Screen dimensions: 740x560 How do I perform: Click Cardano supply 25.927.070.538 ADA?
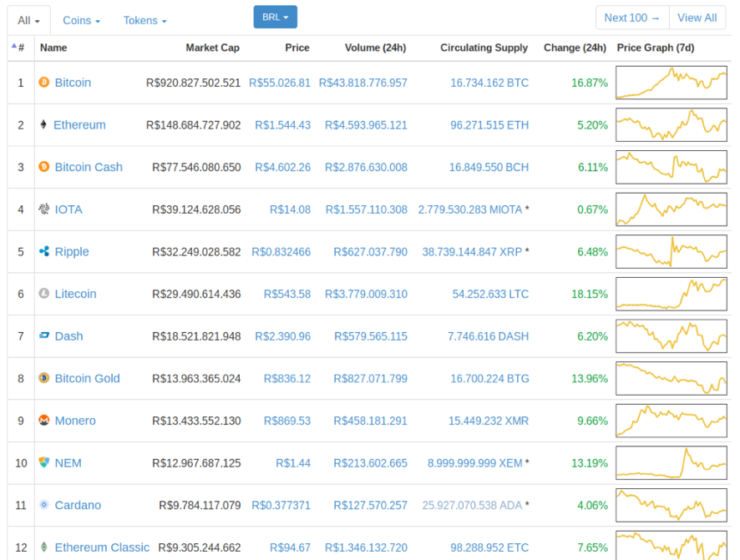pyautogui.click(x=472, y=505)
